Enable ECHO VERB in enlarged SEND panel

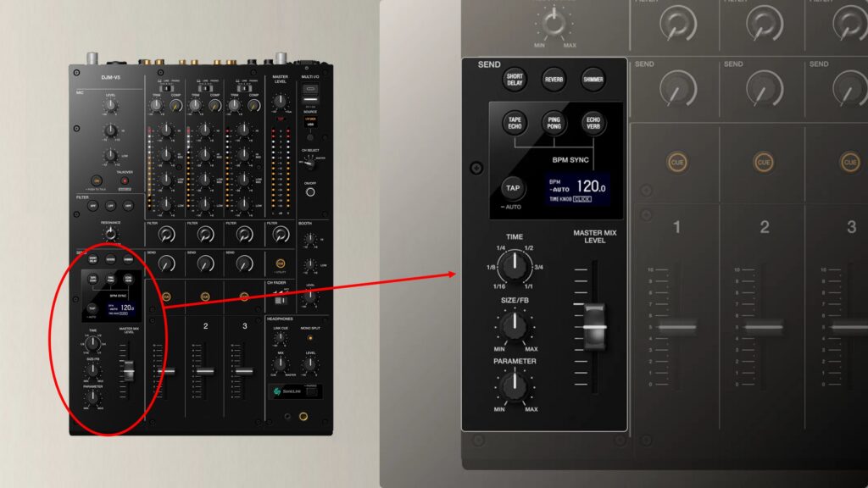click(593, 123)
